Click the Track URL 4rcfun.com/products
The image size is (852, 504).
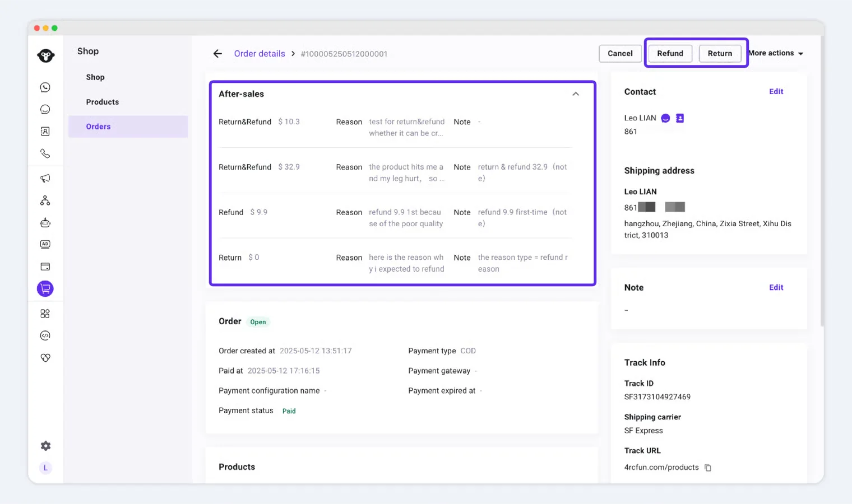[x=661, y=468]
